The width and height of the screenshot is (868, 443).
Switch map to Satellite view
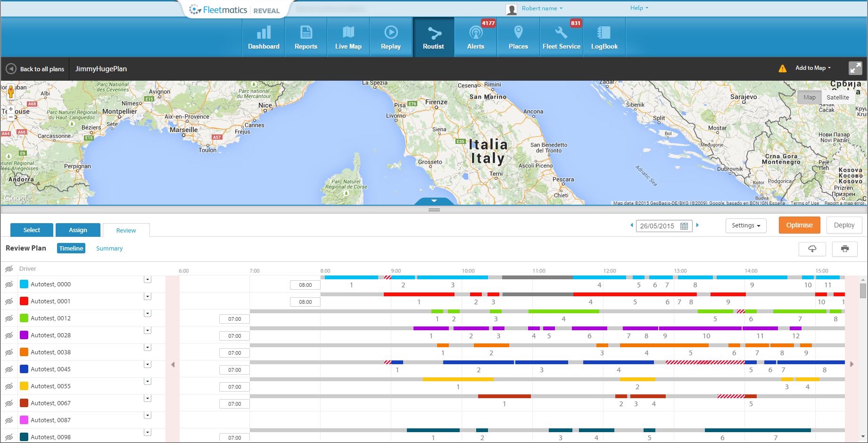point(837,98)
